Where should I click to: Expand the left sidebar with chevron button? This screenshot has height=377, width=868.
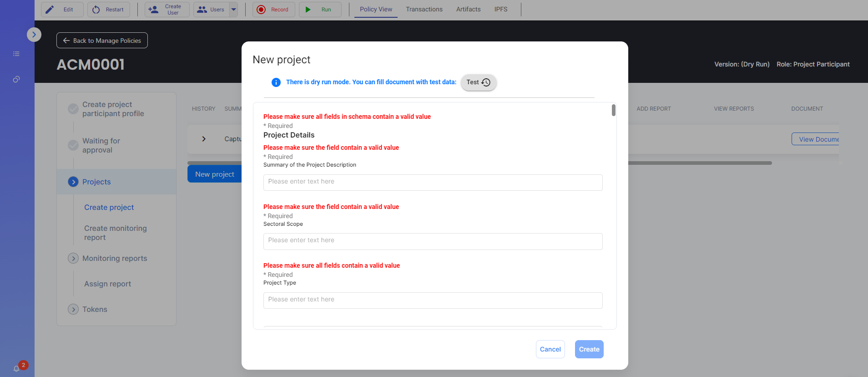pyautogui.click(x=34, y=35)
